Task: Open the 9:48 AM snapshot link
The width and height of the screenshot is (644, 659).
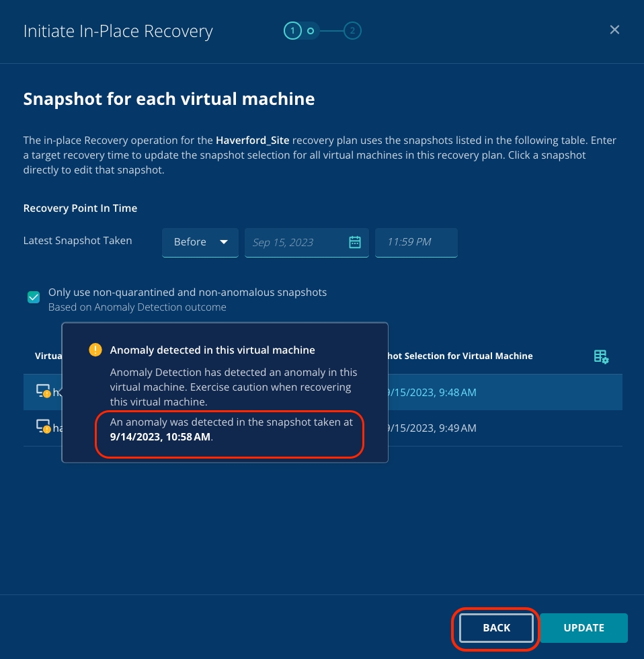Action: 432,392
